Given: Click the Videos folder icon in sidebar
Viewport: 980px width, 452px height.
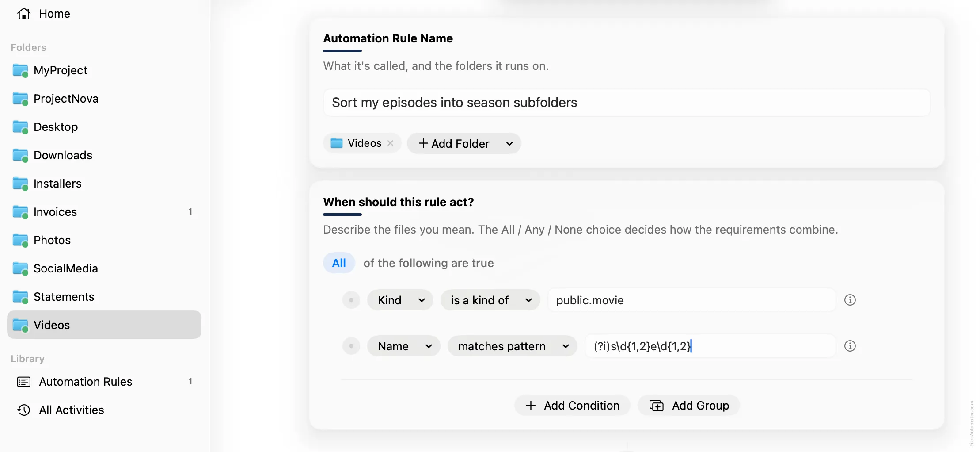Looking at the screenshot, I should (x=20, y=325).
